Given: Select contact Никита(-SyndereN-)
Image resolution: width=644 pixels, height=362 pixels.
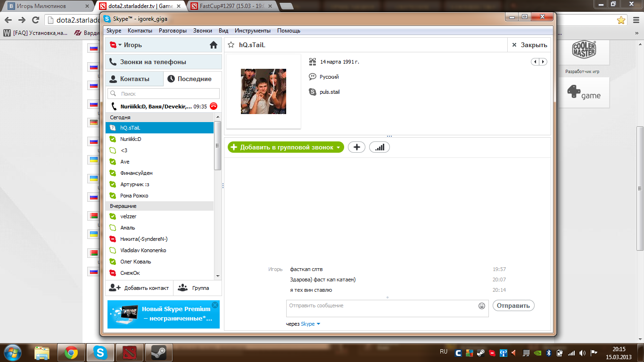Looking at the screenshot, I should [x=159, y=239].
